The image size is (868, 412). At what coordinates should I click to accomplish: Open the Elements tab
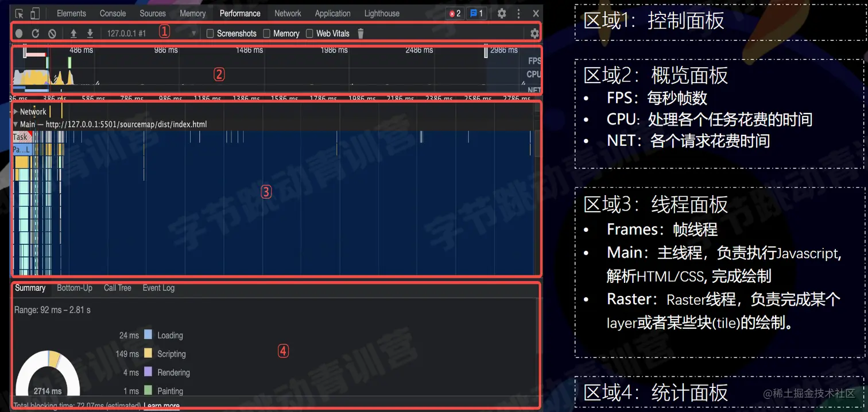pos(71,13)
